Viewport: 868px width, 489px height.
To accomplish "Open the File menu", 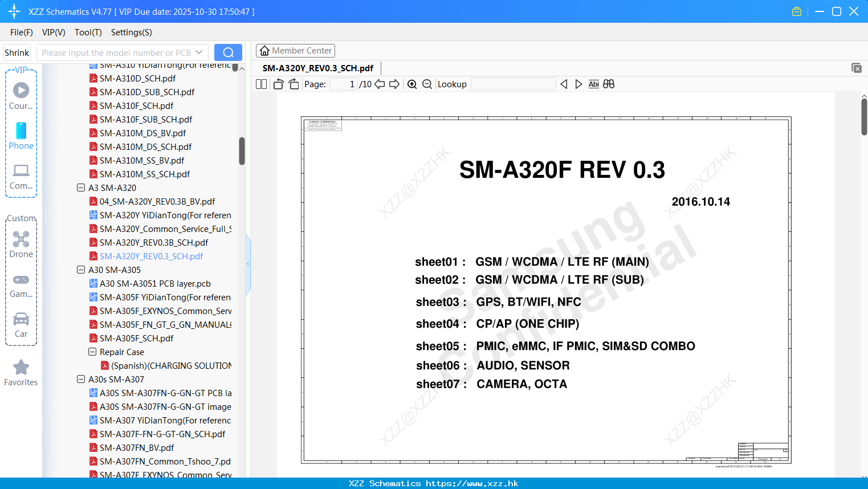I will (x=22, y=32).
